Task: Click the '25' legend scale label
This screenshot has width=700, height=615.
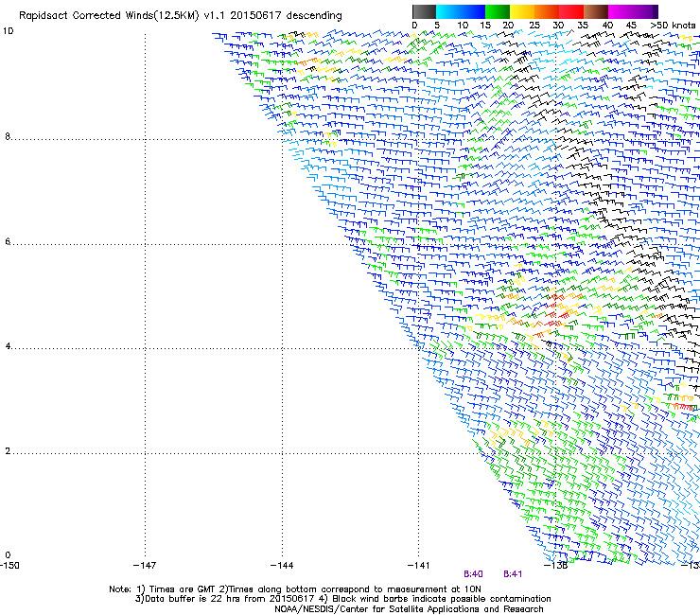Action: click(x=534, y=26)
